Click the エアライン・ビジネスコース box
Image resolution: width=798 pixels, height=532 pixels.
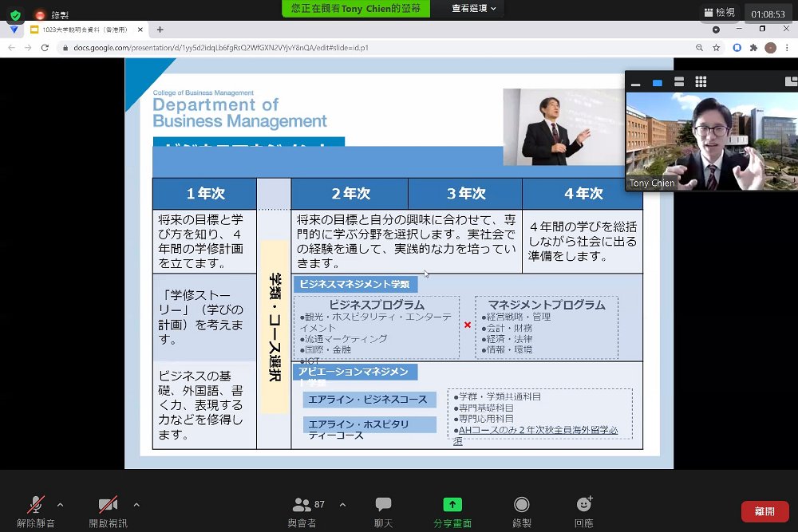tap(369, 400)
